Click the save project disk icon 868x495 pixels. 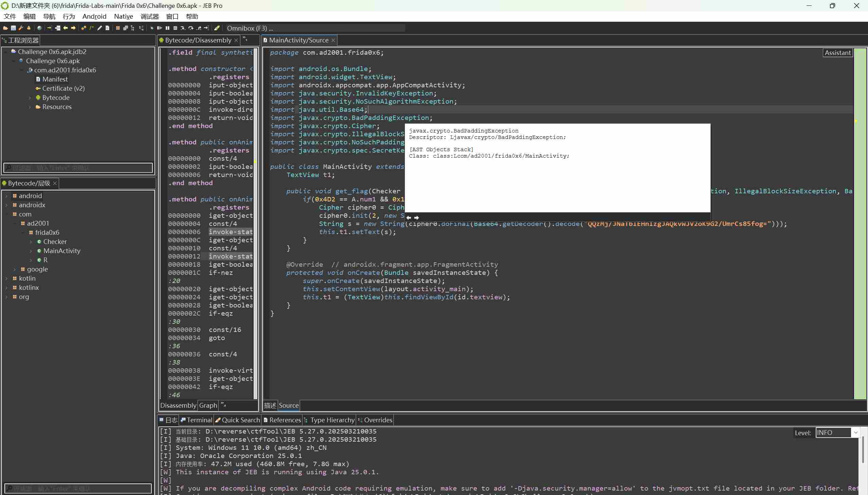coord(13,28)
